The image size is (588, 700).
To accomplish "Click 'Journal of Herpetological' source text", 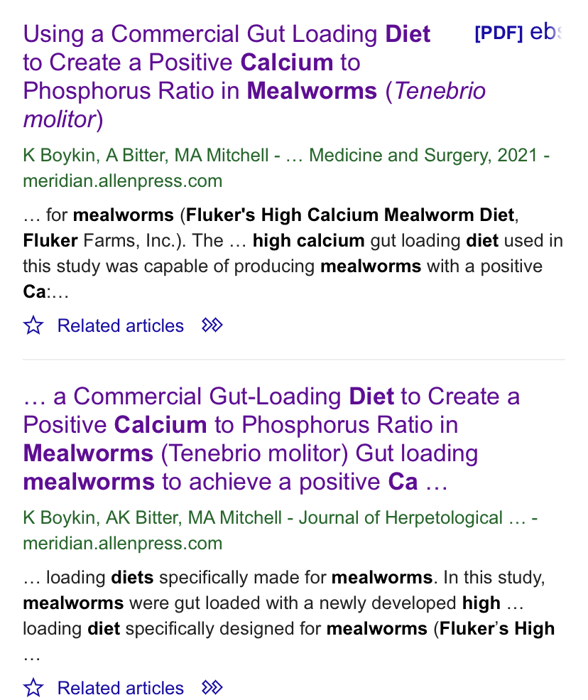I will 401,518.
